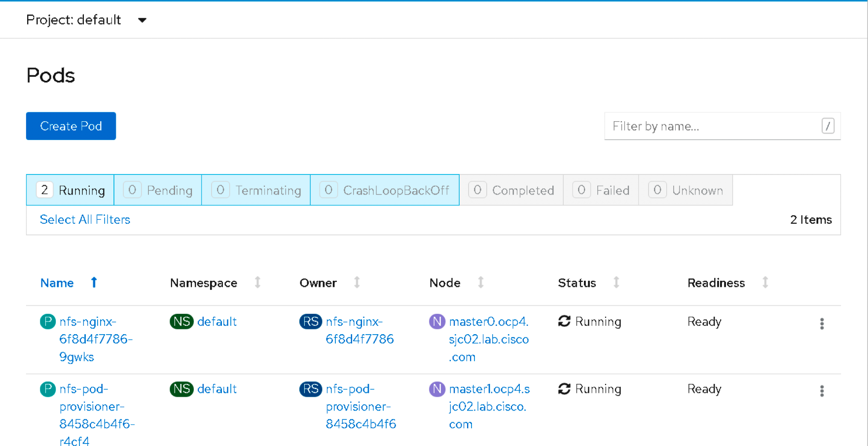The image size is (868, 446).
Task: Click the Readiness column sort icon
Action: (x=765, y=282)
